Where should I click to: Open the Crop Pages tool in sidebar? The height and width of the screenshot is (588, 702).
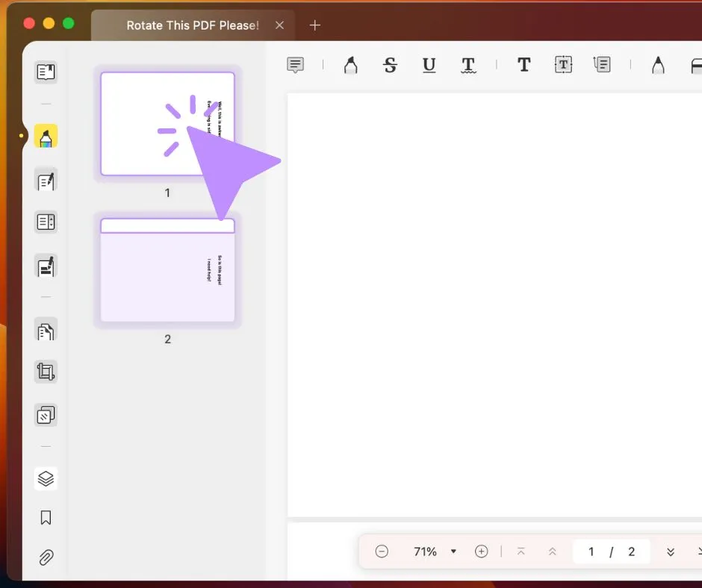pos(46,372)
